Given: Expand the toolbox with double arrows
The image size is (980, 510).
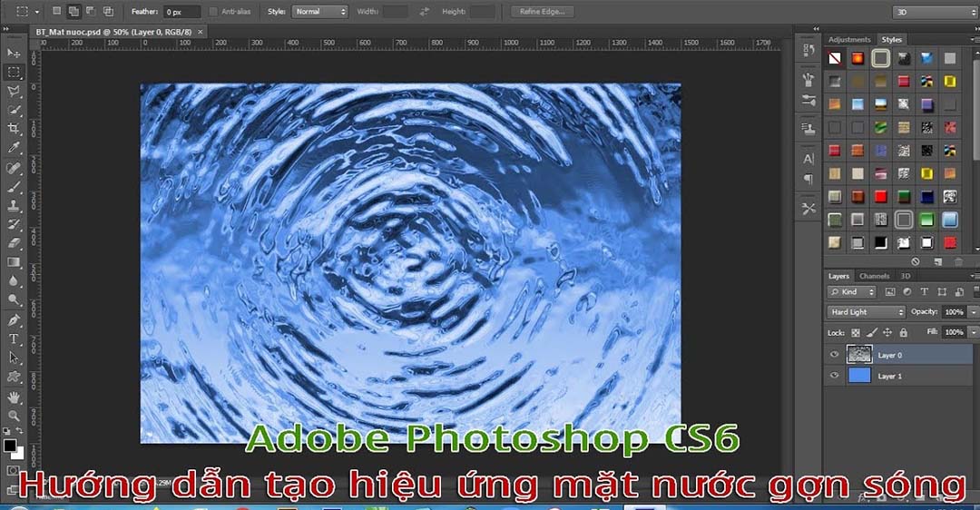Looking at the screenshot, I should click(5, 29).
